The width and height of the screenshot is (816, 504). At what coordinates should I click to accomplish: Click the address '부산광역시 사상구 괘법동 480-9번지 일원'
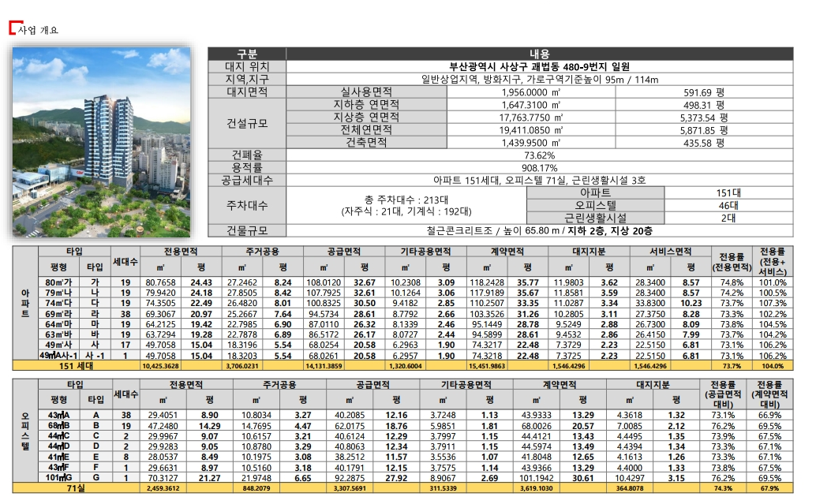pos(539,66)
